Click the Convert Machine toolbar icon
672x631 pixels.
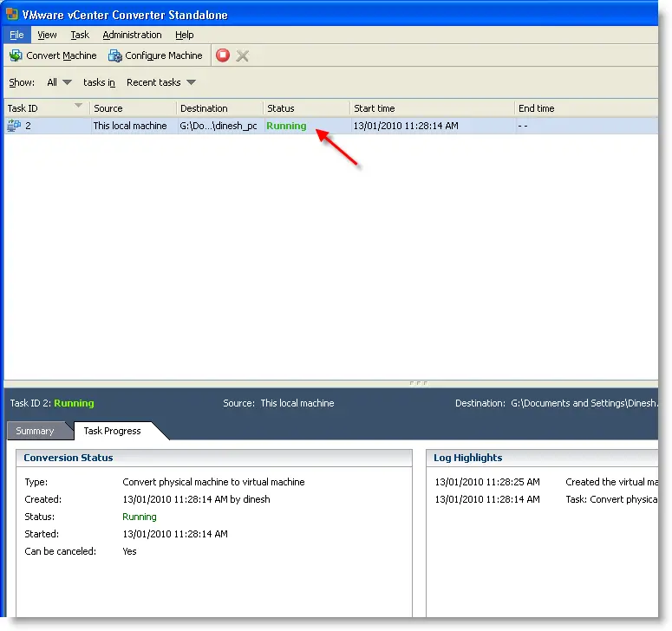(16, 55)
